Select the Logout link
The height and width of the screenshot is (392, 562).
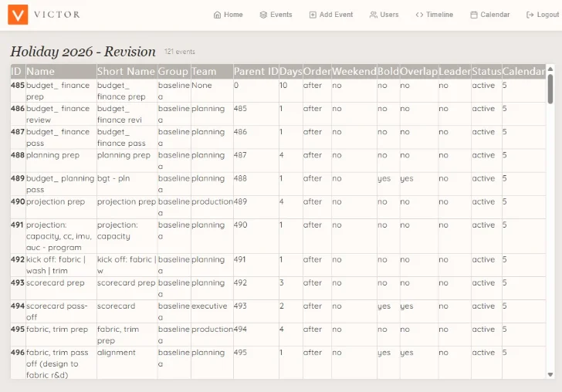click(543, 15)
